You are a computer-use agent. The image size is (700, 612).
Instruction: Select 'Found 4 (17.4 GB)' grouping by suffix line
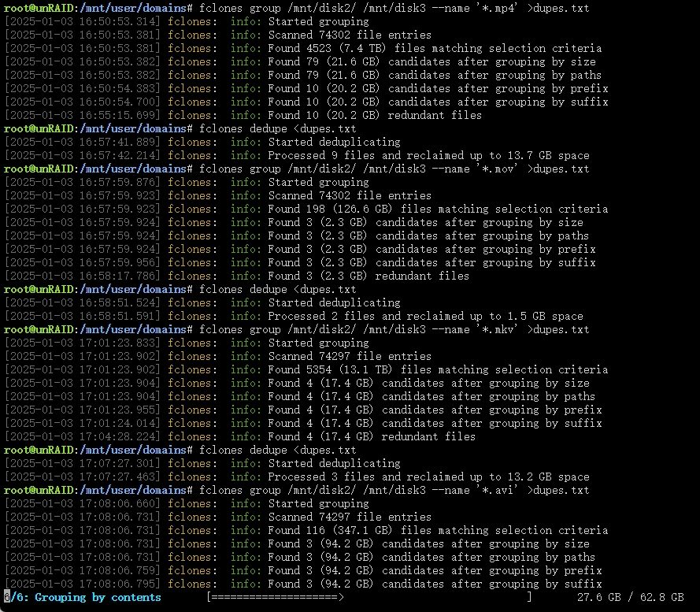(x=303, y=424)
